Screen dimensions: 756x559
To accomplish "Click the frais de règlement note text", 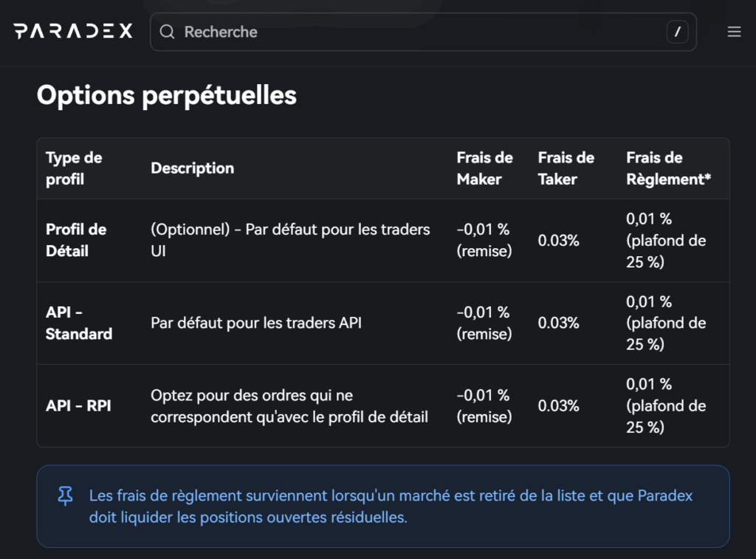I will coord(391,507).
